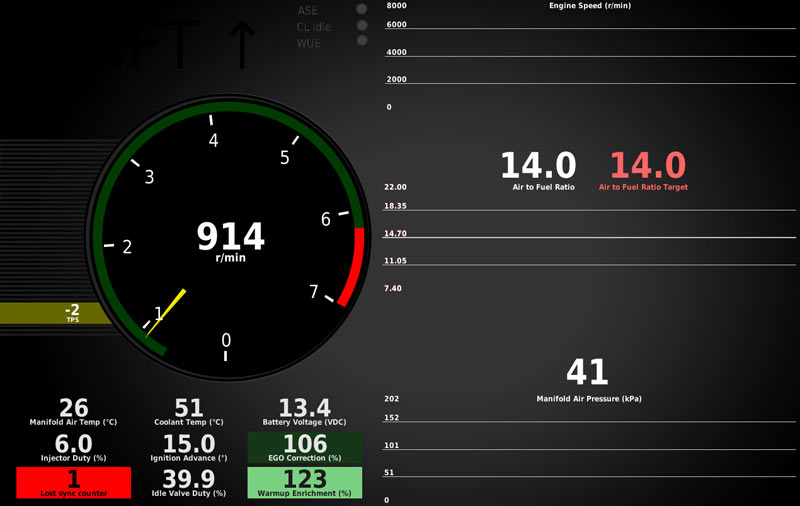Click the Warmup Enrichment light green box
Screen dimensions: 800x506
(305, 482)
